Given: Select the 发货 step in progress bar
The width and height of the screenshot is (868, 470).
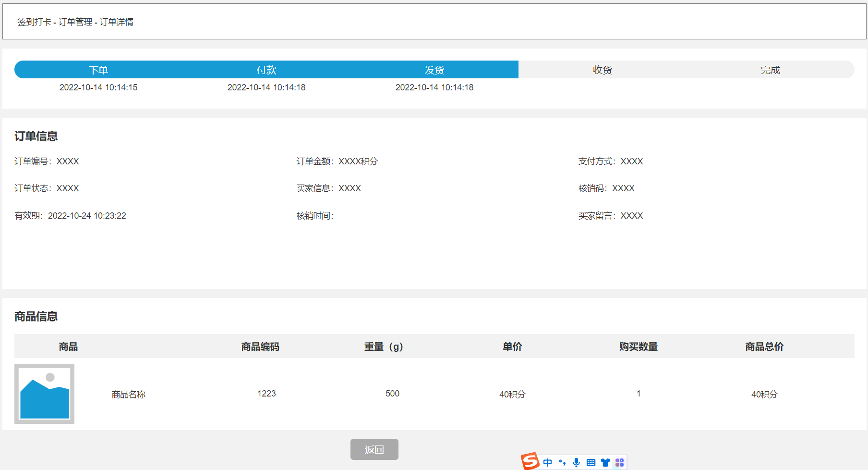Looking at the screenshot, I should click(434, 70).
